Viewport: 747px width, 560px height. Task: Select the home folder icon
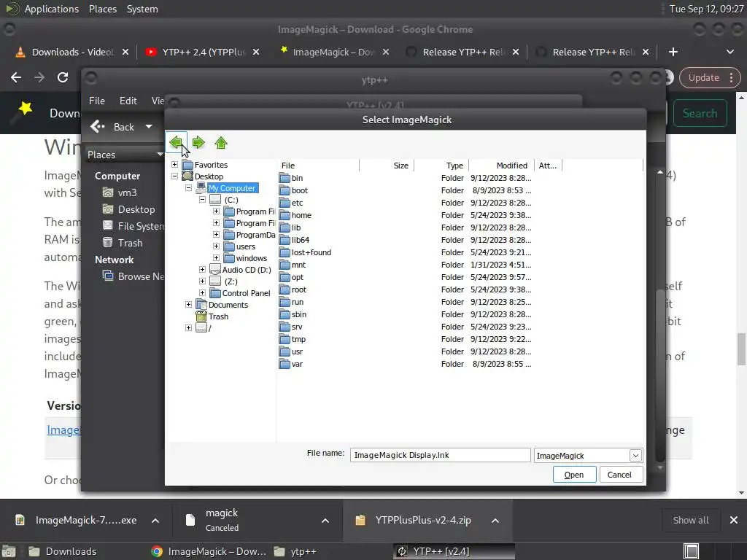click(x=285, y=215)
